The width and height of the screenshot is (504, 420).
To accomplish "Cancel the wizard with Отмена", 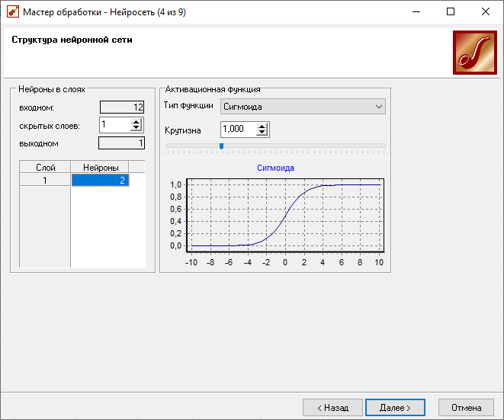I will click(466, 408).
